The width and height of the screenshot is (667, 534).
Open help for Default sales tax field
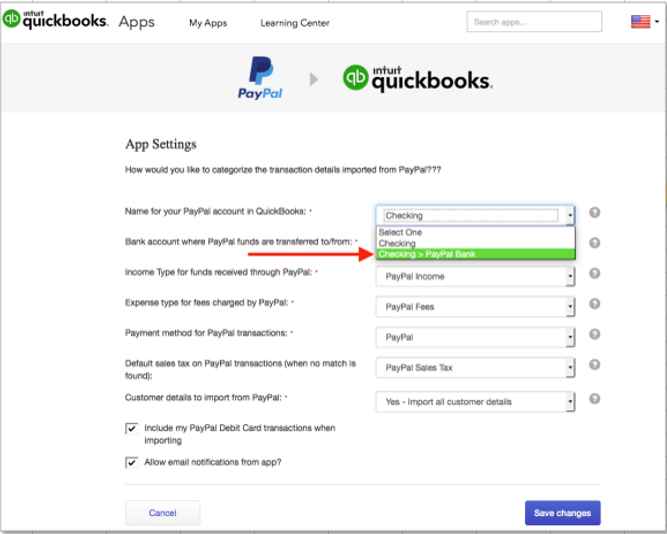click(594, 365)
